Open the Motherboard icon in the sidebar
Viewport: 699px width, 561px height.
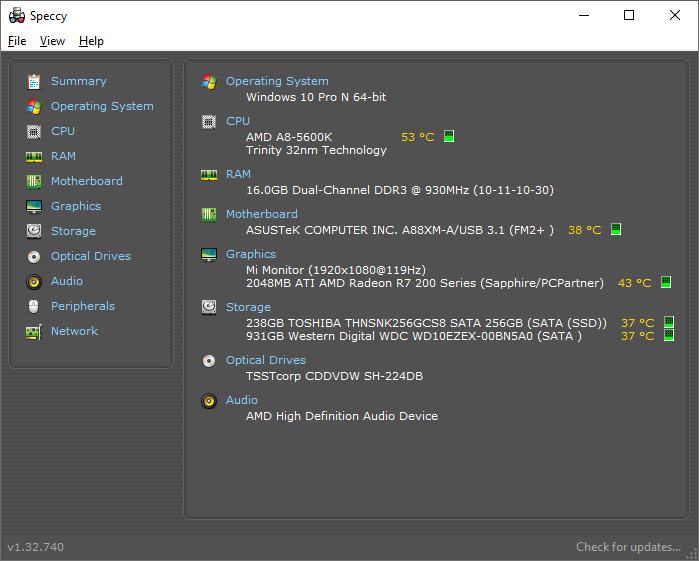click(34, 181)
